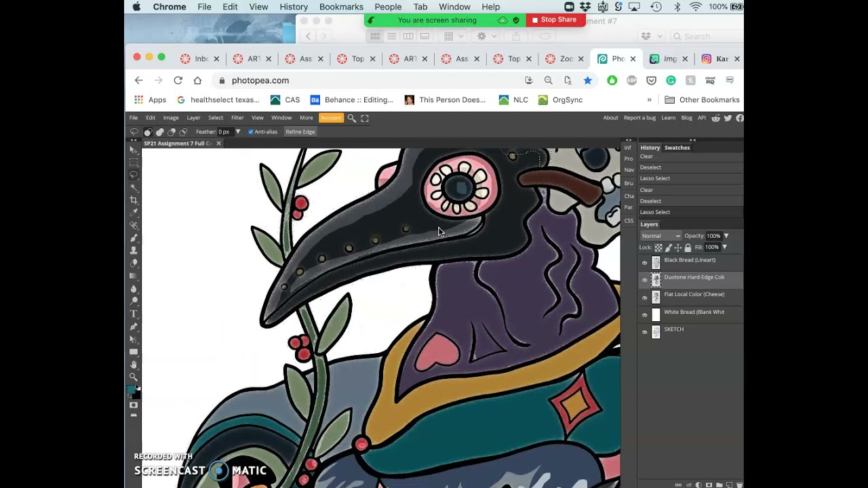Select the Gradient tool
This screenshot has height=488, width=868.
134,276
